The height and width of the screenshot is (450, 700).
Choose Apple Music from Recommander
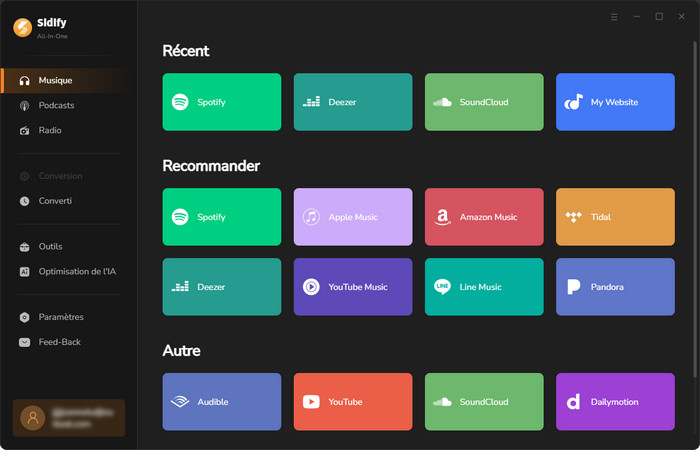352,217
